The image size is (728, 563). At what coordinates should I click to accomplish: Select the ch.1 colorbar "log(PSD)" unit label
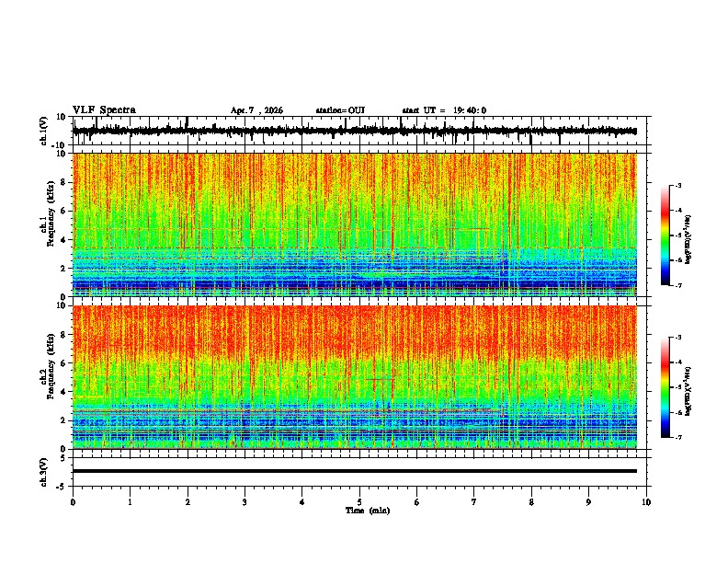click(688, 239)
